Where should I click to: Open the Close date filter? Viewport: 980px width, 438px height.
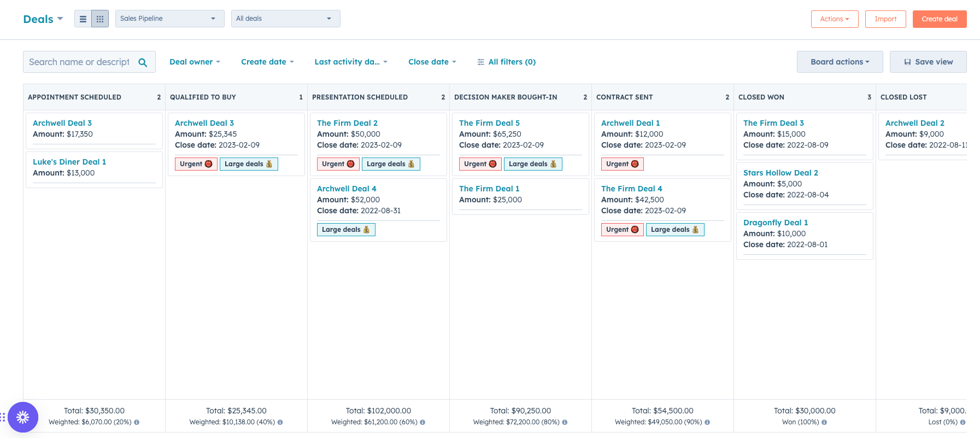(x=432, y=62)
